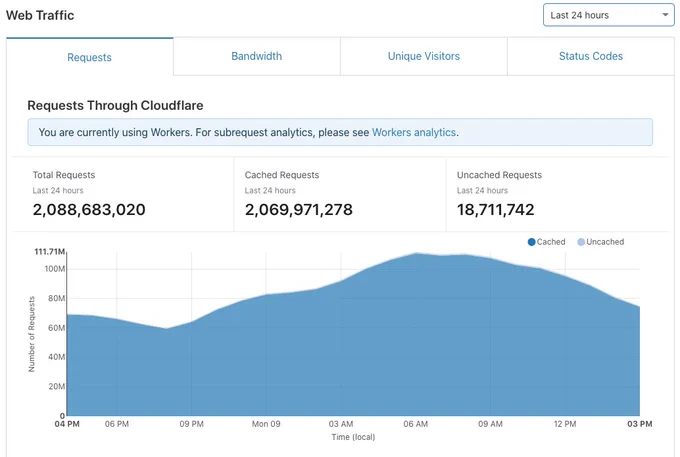Click the 100M y-axis label
Image resolution: width=680 pixels, height=457 pixels.
[55, 269]
